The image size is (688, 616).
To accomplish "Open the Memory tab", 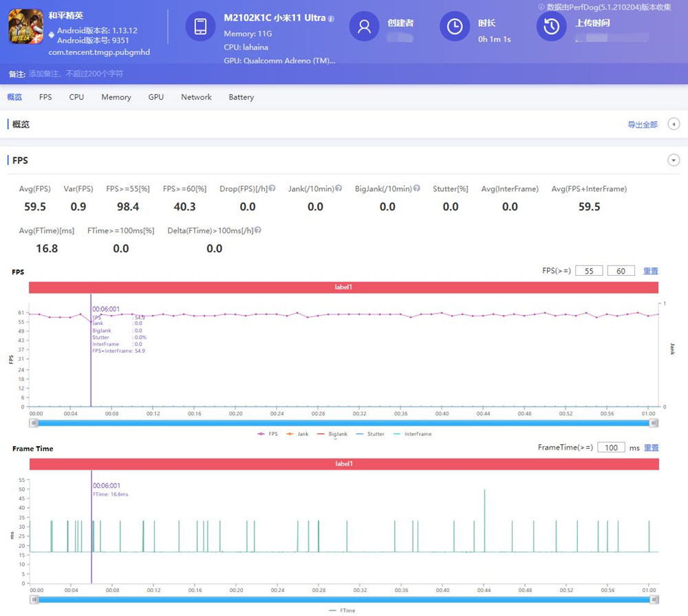I will [x=116, y=98].
